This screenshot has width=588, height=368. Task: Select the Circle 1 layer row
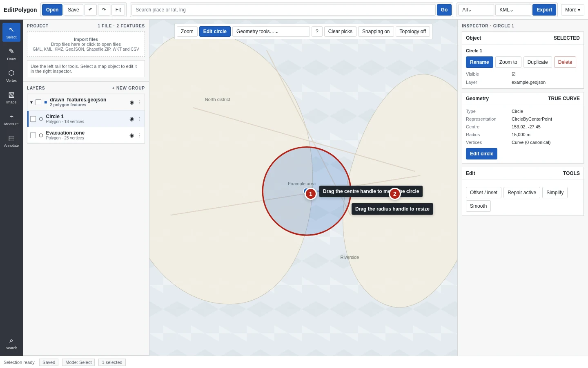[x=86, y=119]
